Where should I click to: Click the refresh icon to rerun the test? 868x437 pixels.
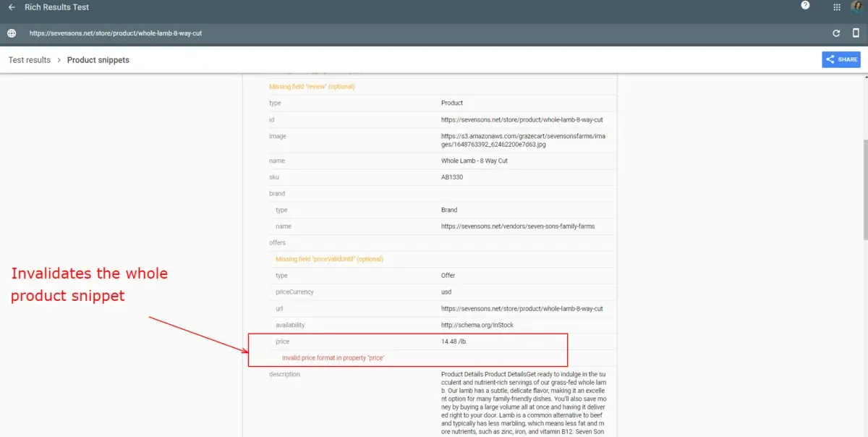pos(836,33)
